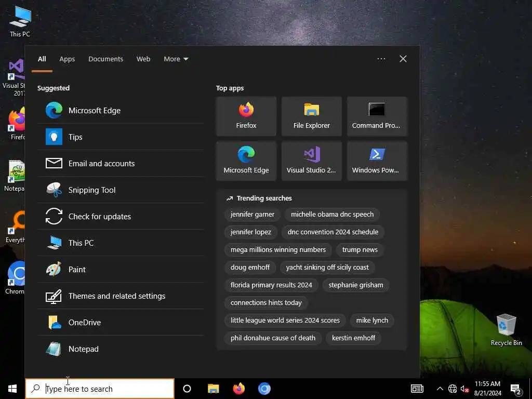
Task: Open Firefox tile in Top apps
Action: click(246, 116)
